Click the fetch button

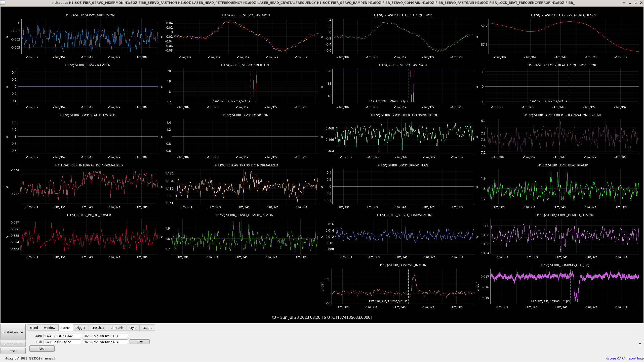click(x=42, y=348)
